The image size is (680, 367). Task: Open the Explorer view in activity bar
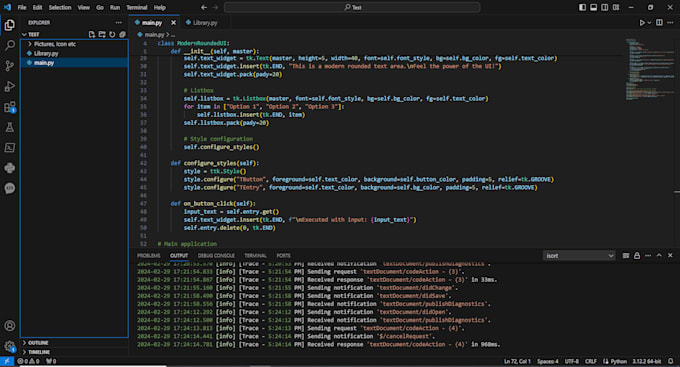[10, 25]
